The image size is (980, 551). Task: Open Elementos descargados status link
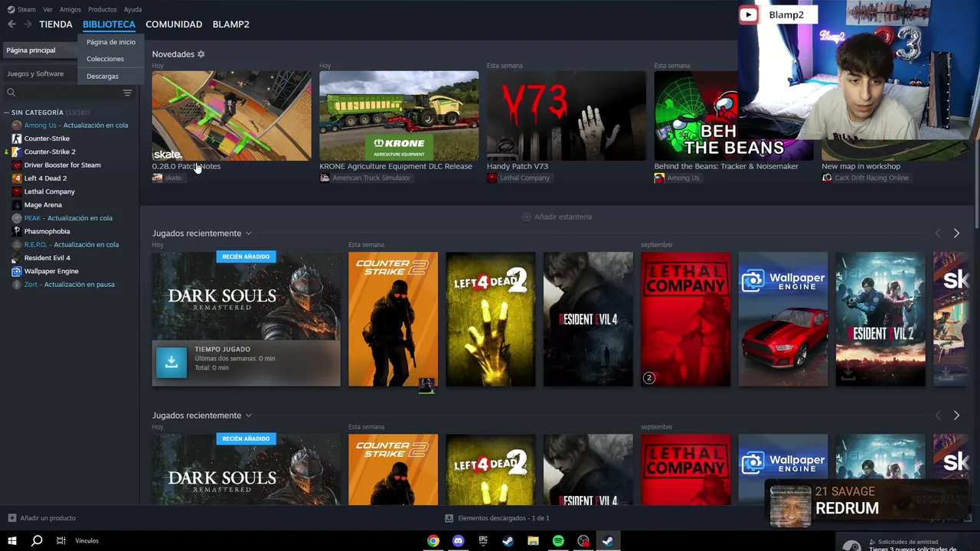(x=504, y=518)
